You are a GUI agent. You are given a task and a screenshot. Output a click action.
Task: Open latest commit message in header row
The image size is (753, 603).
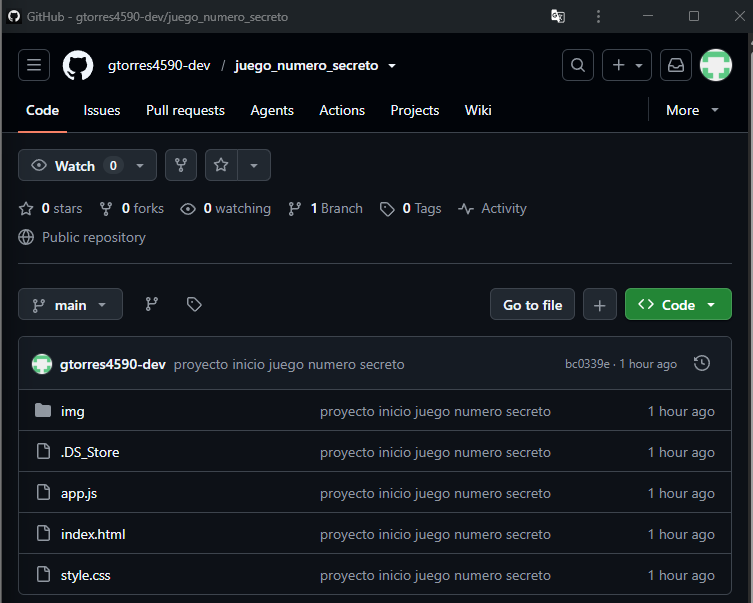(289, 364)
